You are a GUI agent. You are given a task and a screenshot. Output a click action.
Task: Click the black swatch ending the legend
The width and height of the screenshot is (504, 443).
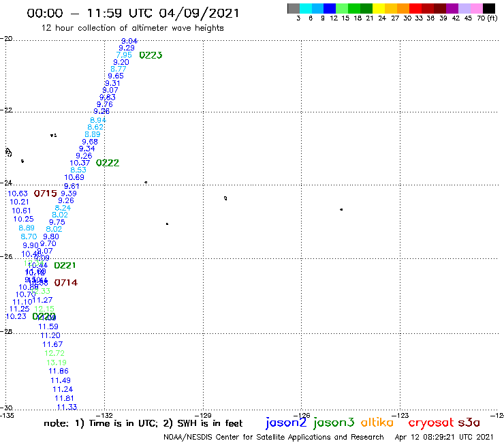(488, 8)
